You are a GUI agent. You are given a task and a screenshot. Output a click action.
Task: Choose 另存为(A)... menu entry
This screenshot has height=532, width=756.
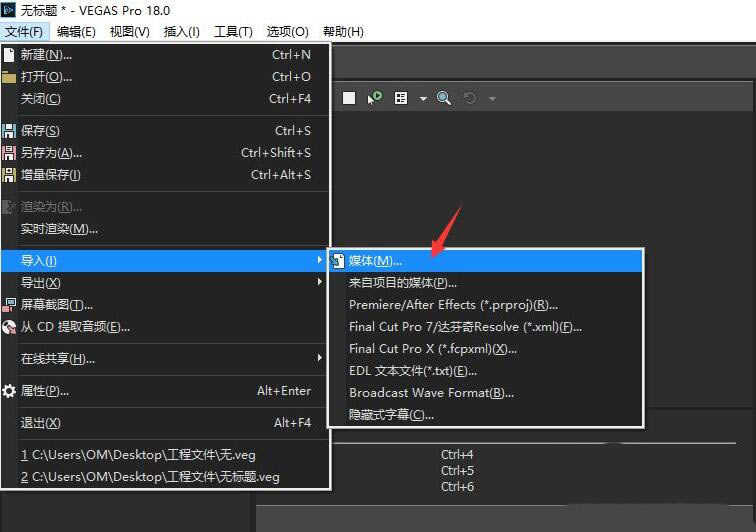[x=165, y=153]
